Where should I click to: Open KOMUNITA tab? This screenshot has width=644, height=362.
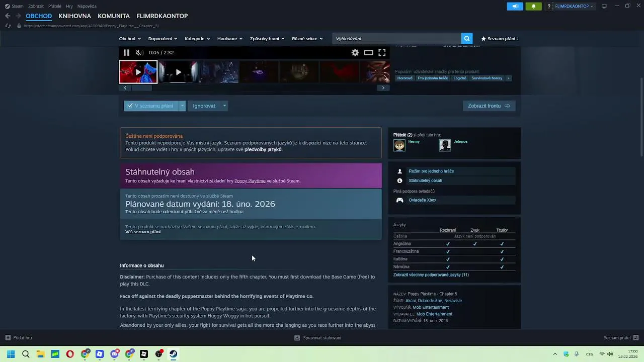coord(114,16)
